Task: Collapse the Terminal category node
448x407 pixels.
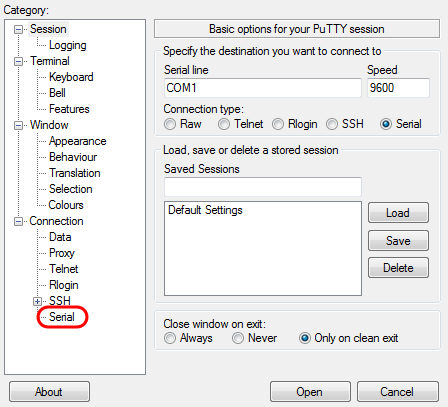Action: tap(18, 61)
